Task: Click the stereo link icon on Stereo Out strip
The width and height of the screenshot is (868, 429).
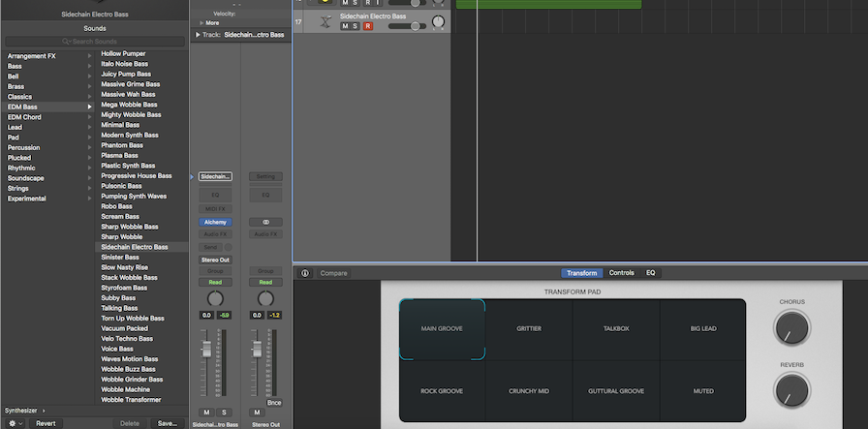Action: coord(265,222)
